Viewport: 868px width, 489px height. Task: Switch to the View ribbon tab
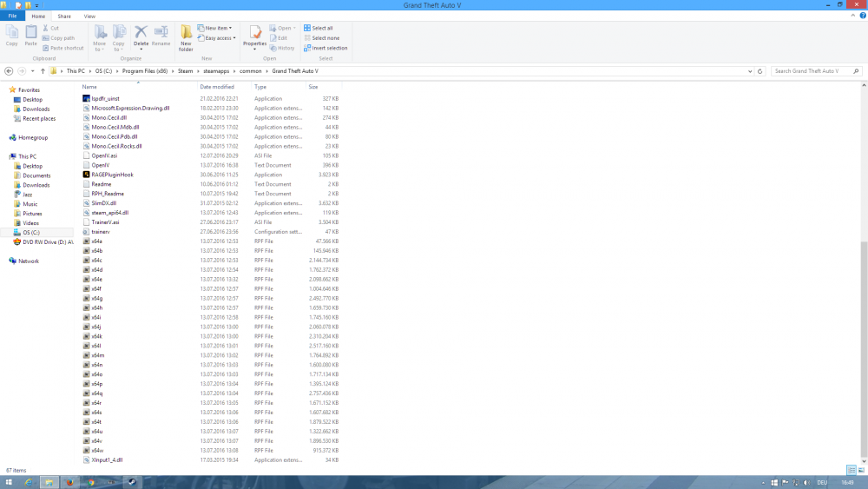89,16
